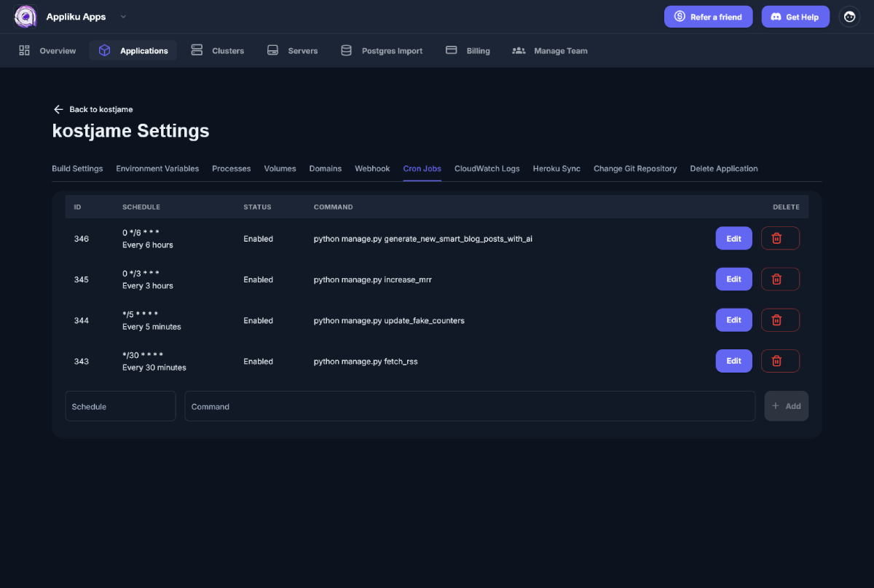Open the Build Settings tab
This screenshot has height=588, width=874.
[x=77, y=168]
